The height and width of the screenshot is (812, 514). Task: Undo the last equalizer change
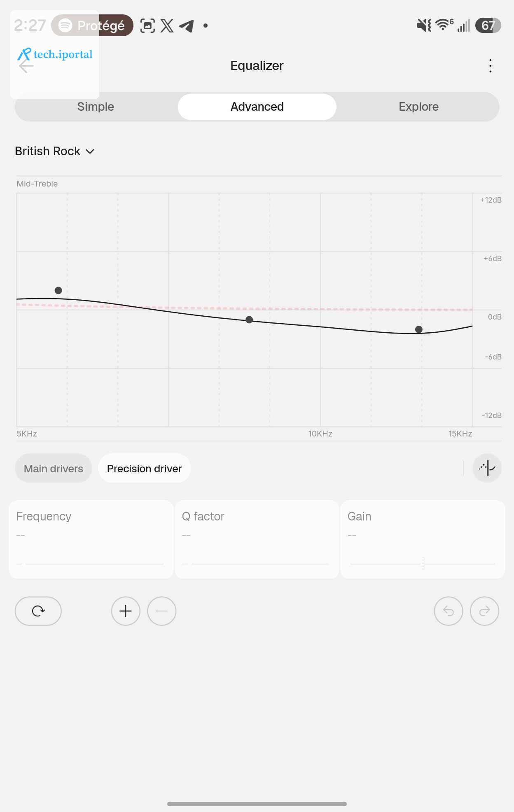(449, 611)
